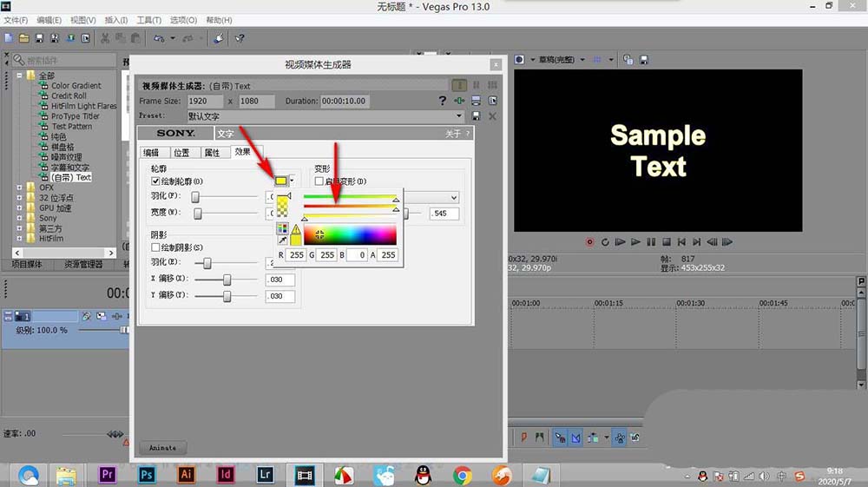
Task: Click the Go to start button in preview
Action: click(681, 242)
